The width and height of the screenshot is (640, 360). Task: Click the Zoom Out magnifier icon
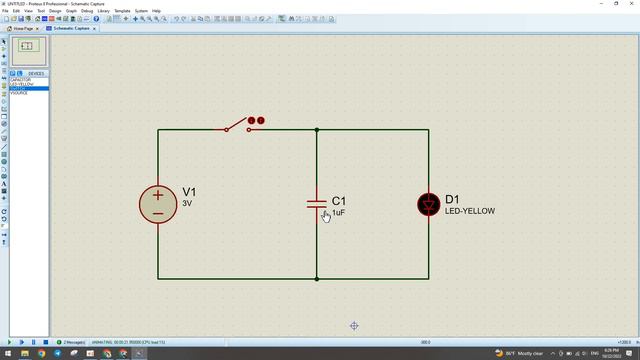pyautogui.click(x=149, y=19)
